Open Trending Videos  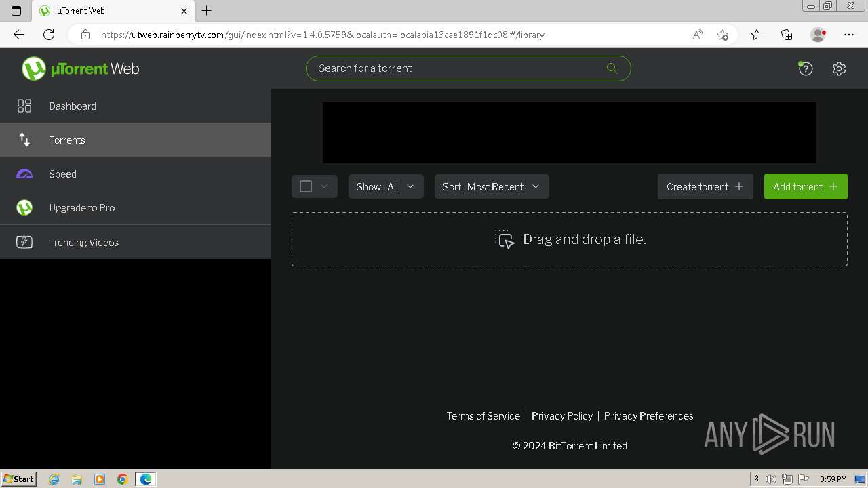tap(136, 242)
